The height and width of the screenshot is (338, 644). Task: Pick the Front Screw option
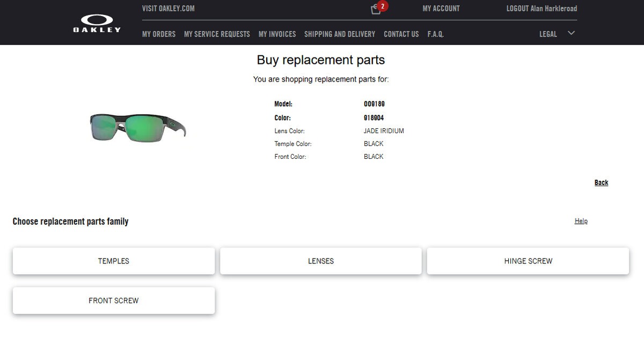(114, 300)
